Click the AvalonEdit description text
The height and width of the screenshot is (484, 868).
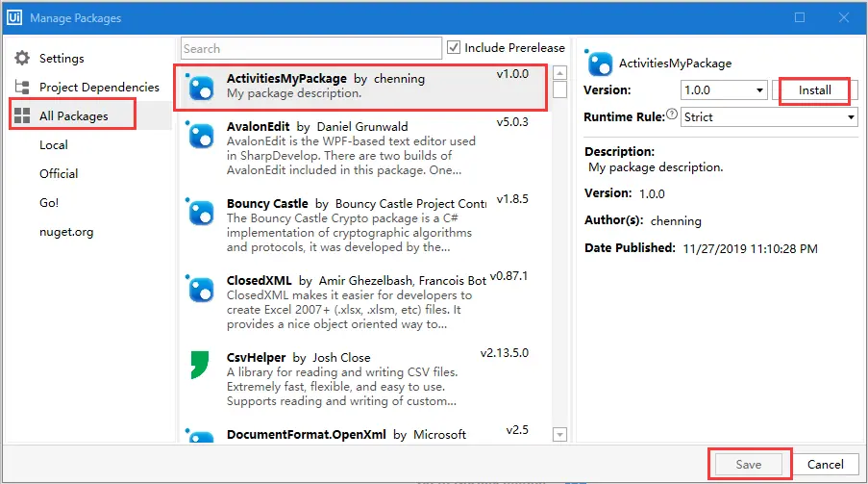351,155
